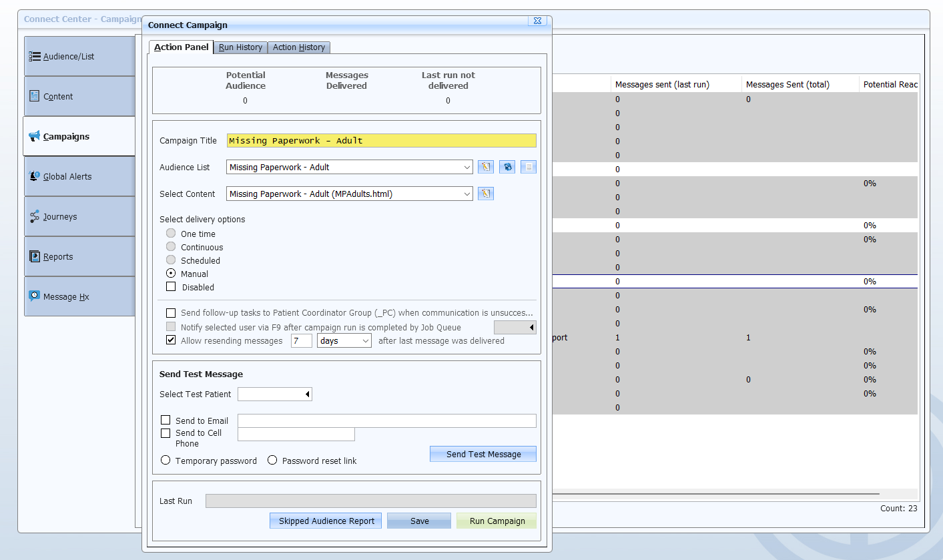The height and width of the screenshot is (560, 943).
Task: Open the Reports section
Action: click(x=79, y=256)
